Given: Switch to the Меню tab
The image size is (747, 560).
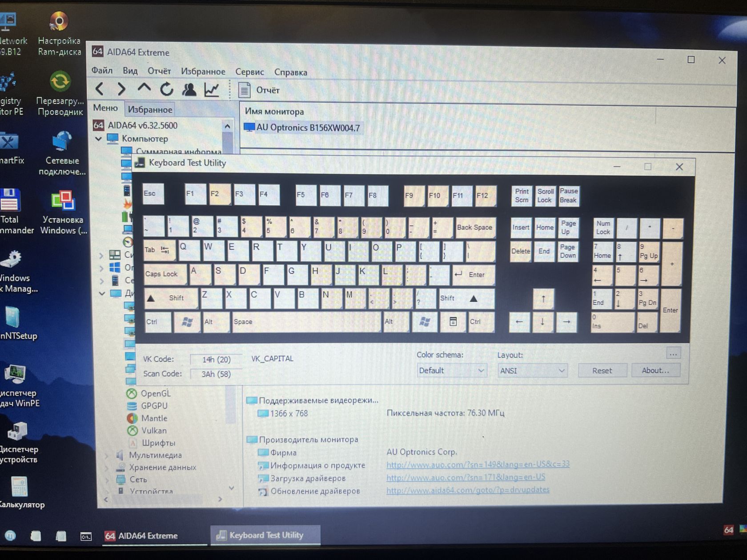Looking at the screenshot, I should point(105,108).
